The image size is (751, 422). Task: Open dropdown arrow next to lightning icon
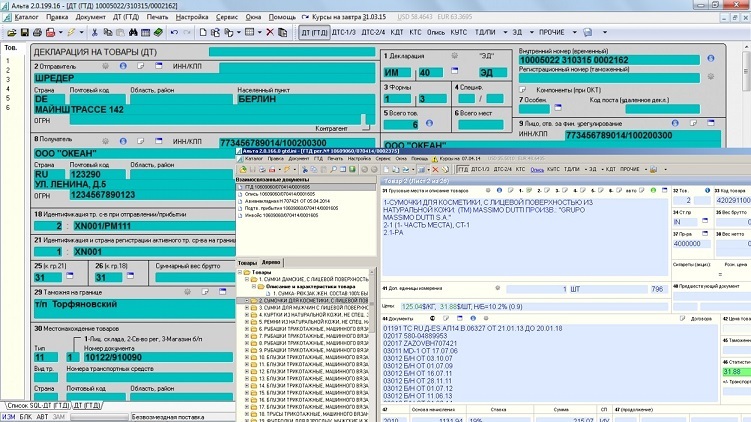pyautogui.click(x=81, y=33)
